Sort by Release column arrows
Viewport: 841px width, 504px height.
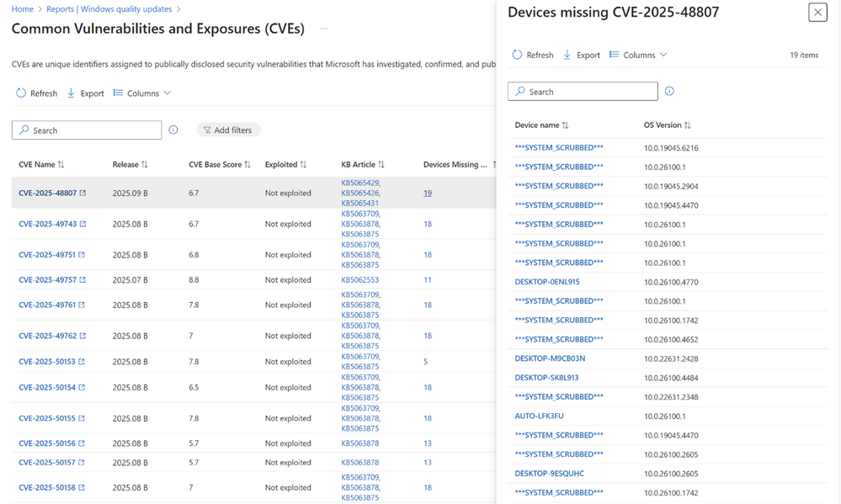tap(144, 165)
